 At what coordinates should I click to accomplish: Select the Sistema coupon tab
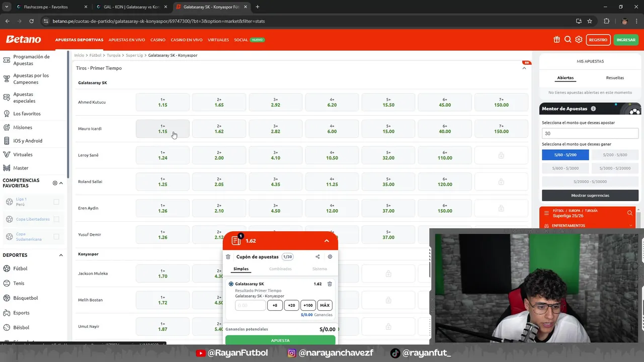319,269
